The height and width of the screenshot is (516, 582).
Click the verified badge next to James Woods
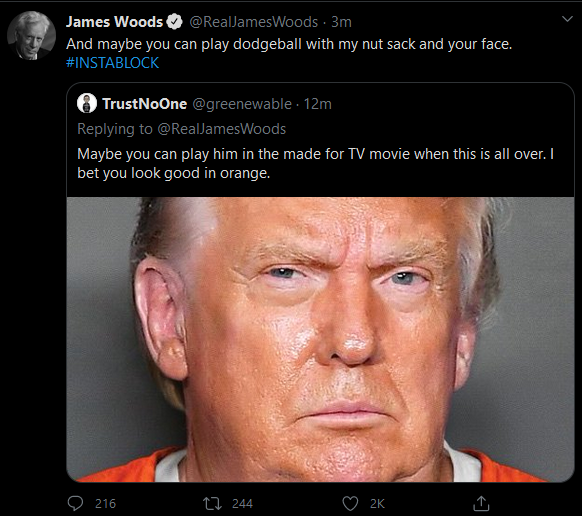tap(174, 22)
